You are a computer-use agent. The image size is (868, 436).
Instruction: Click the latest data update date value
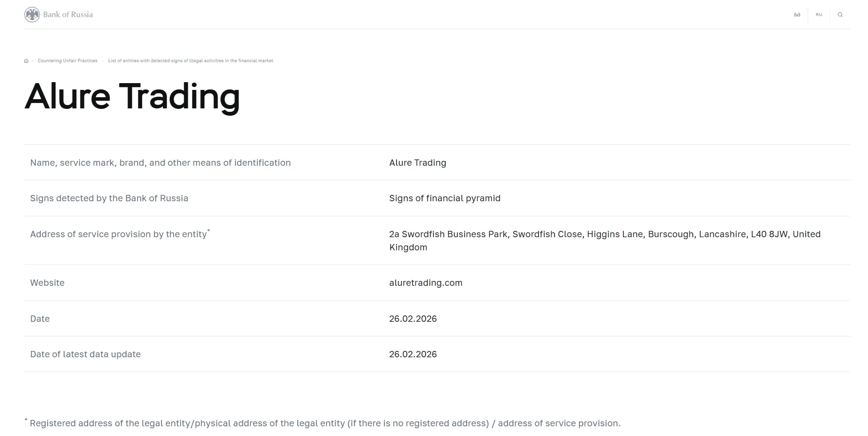pyautogui.click(x=413, y=354)
